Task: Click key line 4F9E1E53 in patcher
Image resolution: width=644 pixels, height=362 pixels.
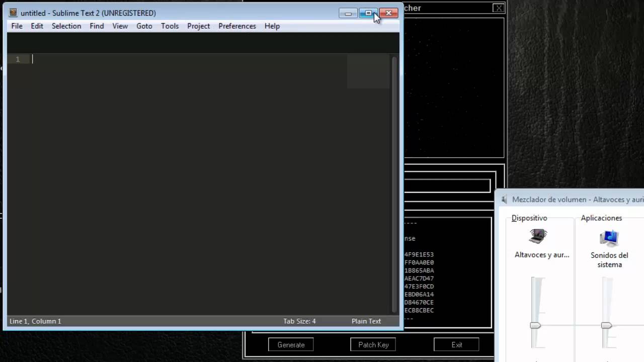Action: click(419, 254)
